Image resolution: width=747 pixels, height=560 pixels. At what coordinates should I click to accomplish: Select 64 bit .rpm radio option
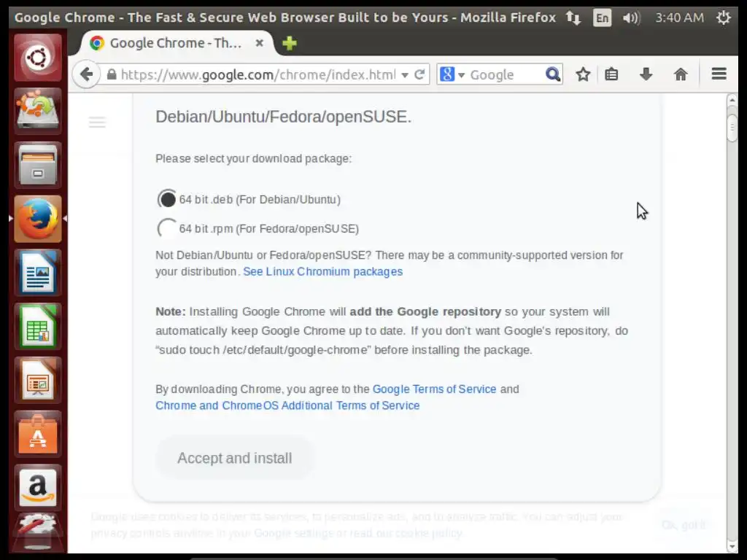click(x=167, y=228)
